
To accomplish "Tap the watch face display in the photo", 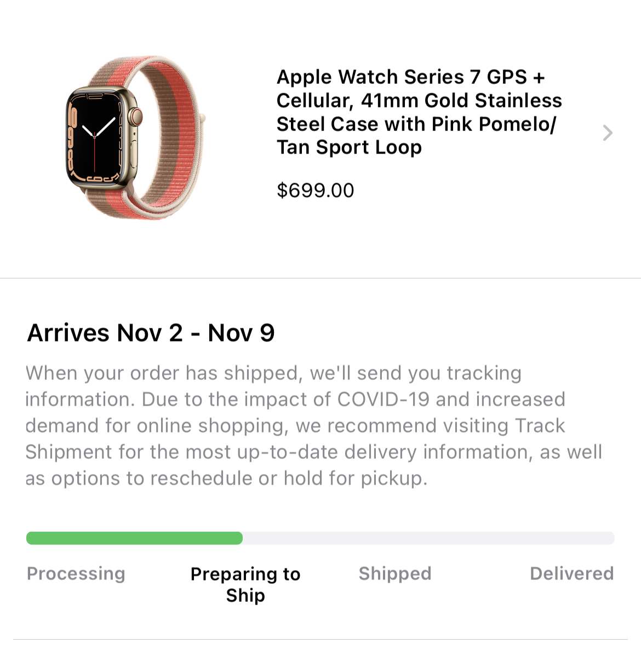I will coord(94,136).
